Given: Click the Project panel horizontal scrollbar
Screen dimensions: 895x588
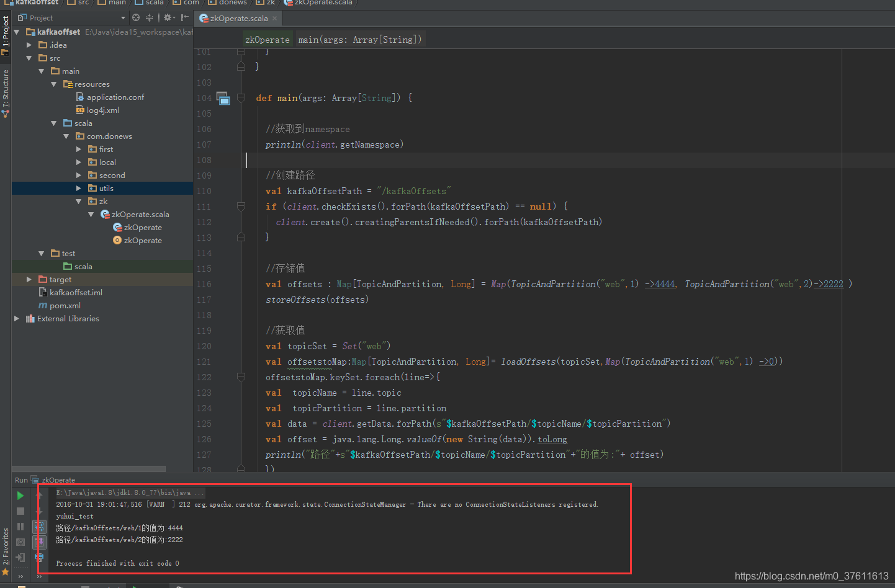Looking at the screenshot, I should point(89,469).
